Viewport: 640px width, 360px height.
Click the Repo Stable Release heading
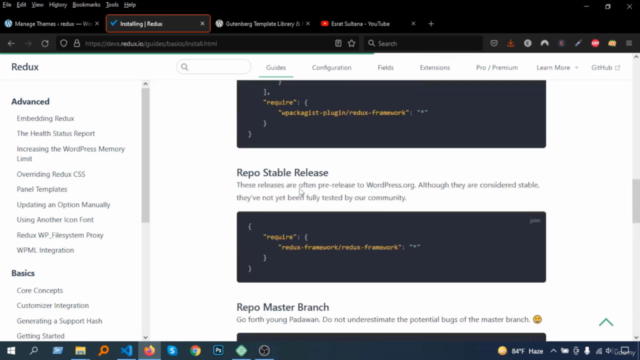click(282, 173)
